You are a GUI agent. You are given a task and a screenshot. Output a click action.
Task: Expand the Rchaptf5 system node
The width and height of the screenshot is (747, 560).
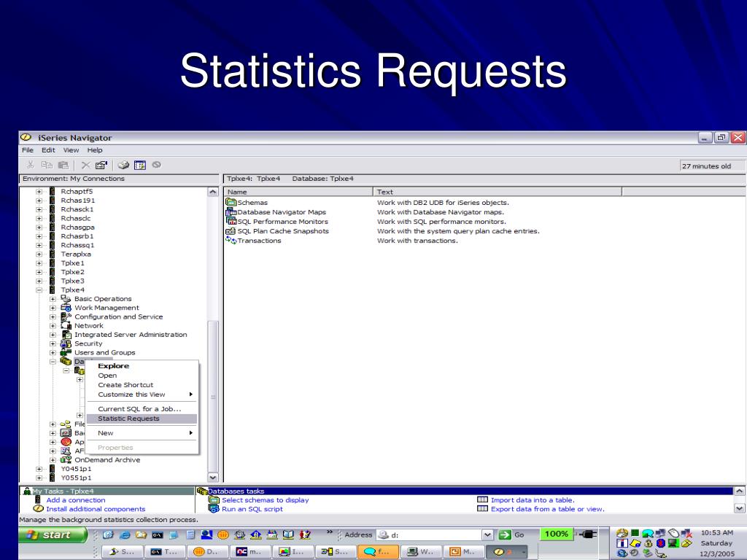coord(39,192)
